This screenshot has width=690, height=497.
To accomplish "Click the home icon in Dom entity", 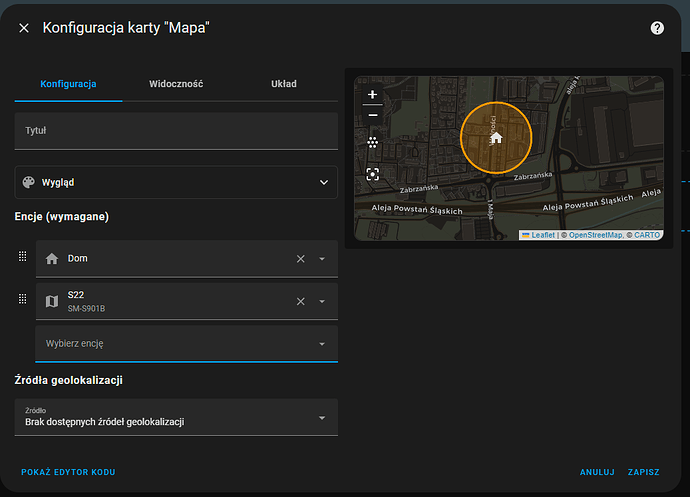I will click(x=52, y=258).
